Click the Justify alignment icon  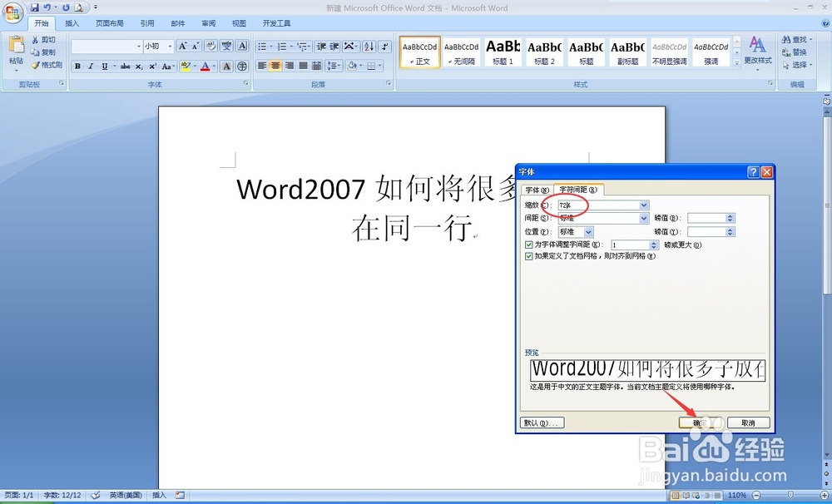pos(303,66)
